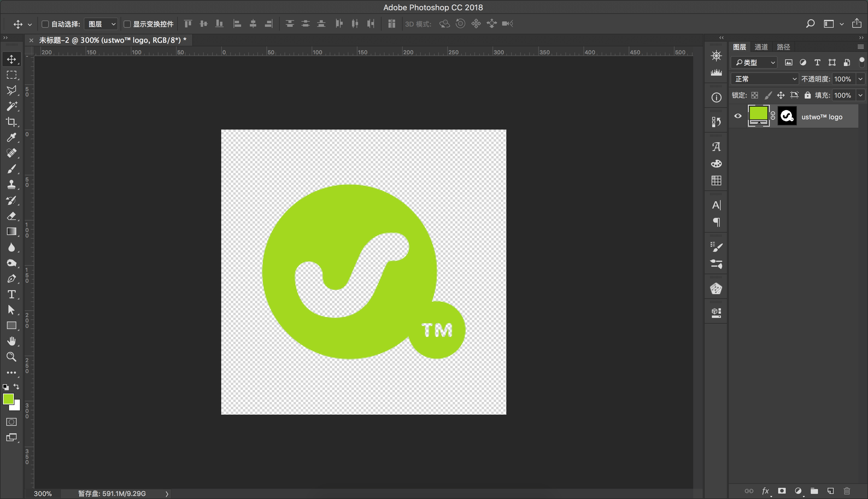Select the Zoom tool
The image size is (868, 499).
pyautogui.click(x=11, y=357)
